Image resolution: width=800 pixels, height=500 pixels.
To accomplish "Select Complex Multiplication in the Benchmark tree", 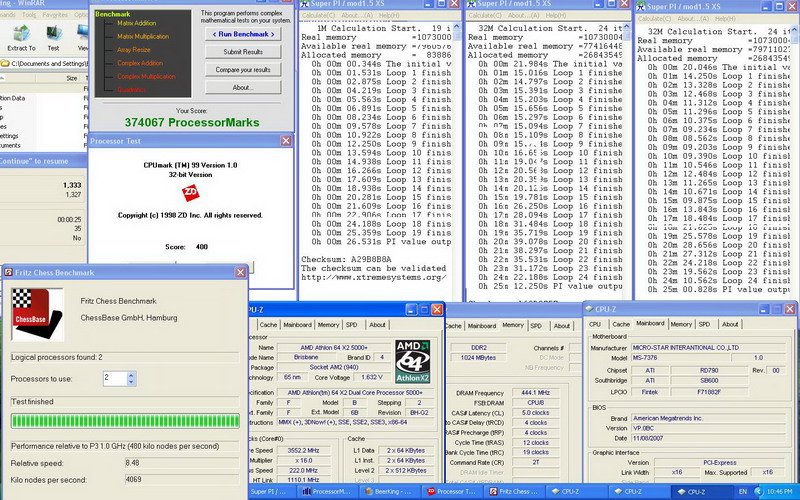I will click(146, 76).
